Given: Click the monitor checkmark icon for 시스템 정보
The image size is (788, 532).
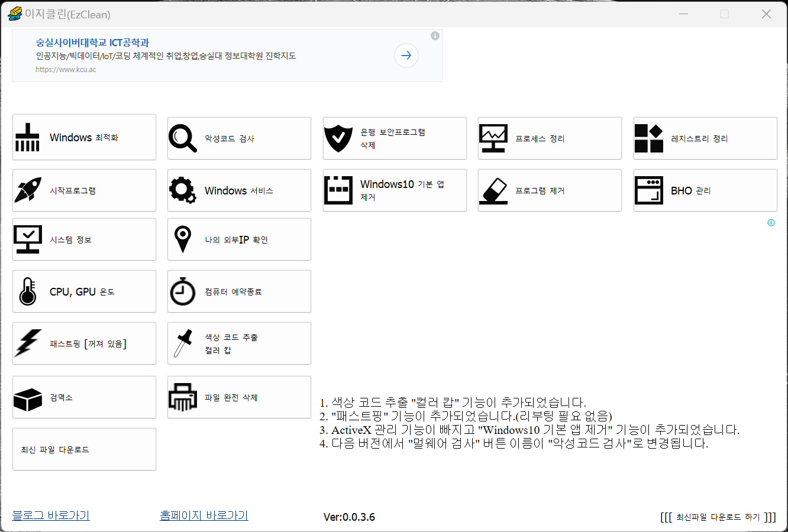Looking at the screenshot, I should click(x=28, y=239).
